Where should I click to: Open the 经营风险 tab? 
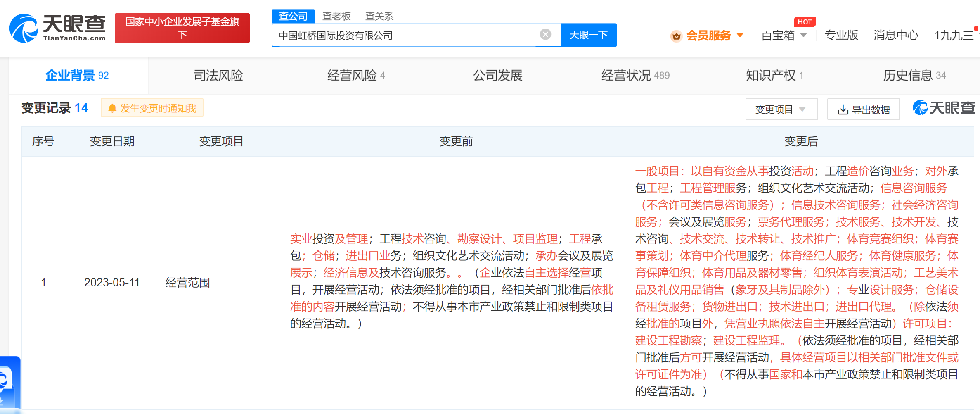click(356, 76)
